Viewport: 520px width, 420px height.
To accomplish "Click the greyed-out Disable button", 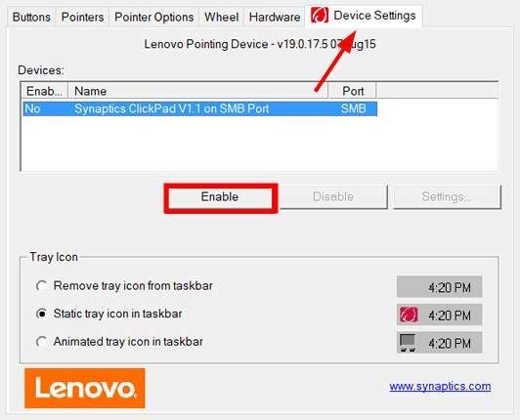I will (333, 197).
